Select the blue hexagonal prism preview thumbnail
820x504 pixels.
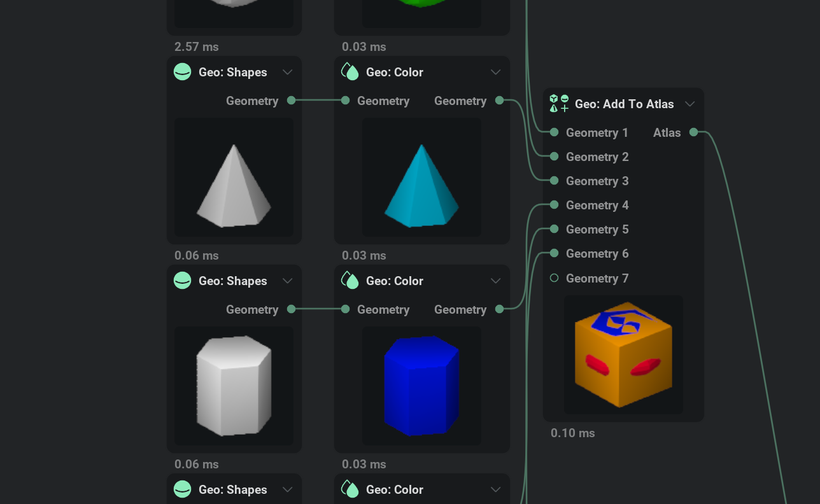422,386
